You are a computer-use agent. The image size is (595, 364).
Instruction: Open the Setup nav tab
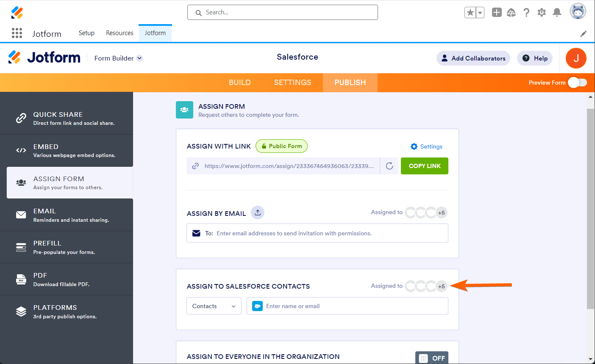pyautogui.click(x=86, y=33)
